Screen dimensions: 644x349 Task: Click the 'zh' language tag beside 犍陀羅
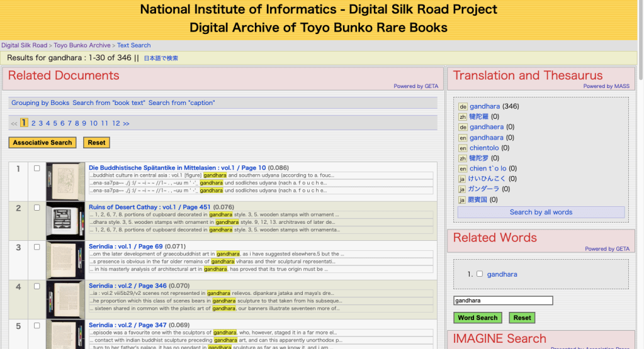(x=462, y=117)
